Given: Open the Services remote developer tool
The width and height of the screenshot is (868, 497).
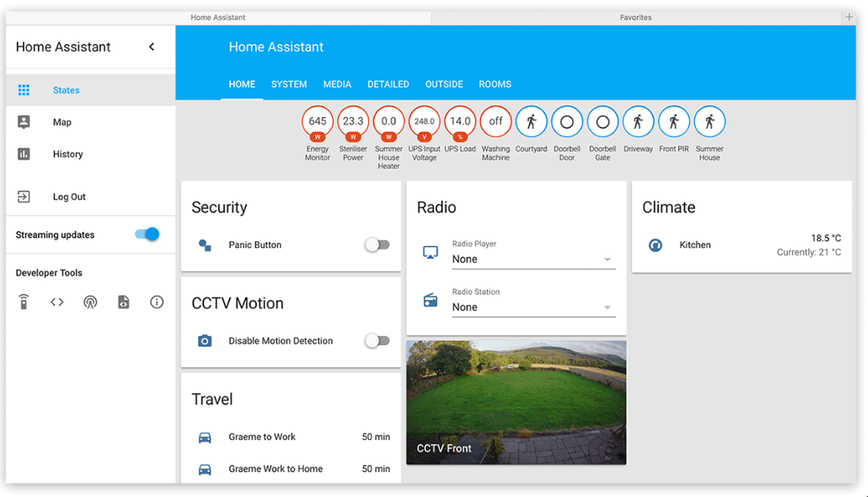Looking at the screenshot, I should (x=24, y=302).
